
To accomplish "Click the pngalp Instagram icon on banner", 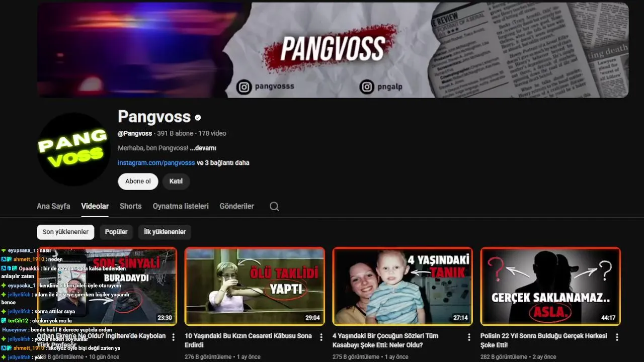I will (x=367, y=86).
